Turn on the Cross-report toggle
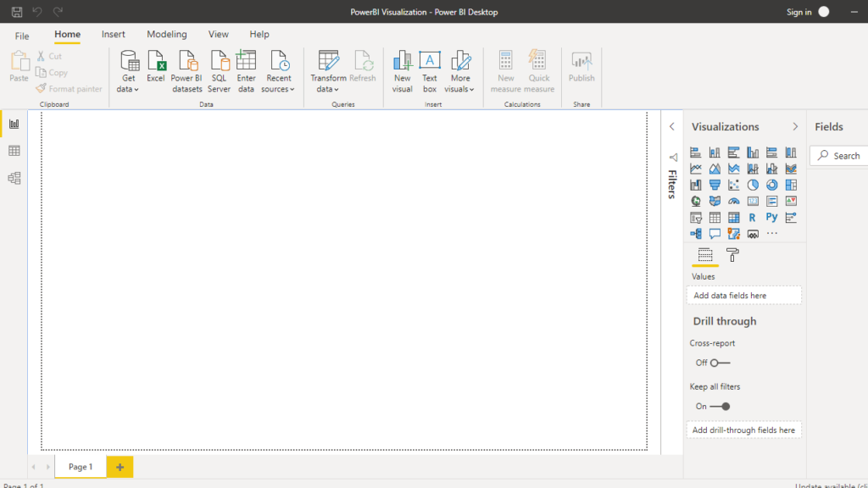868x488 pixels. [720, 363]
